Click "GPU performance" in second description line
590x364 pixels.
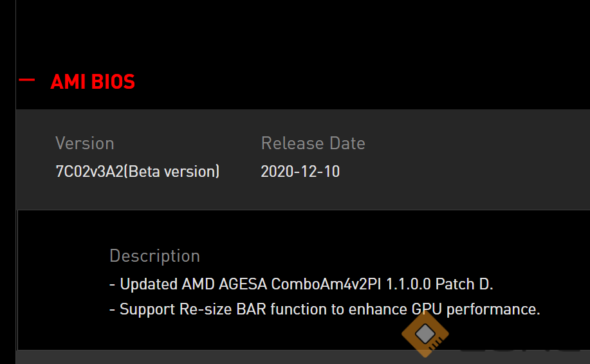coord(475,309)
